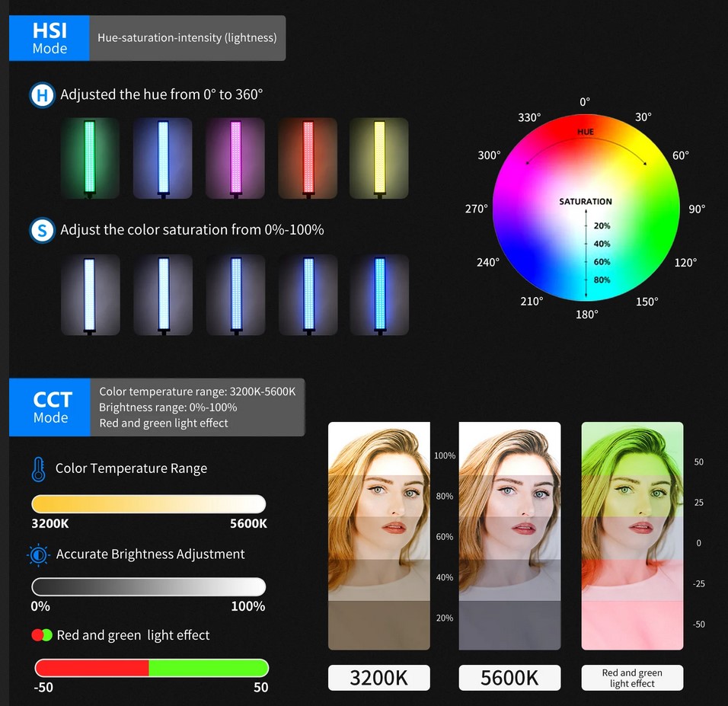Click the 100% brightness scale label beside portraits
This screenshot has width=728, height=706.
[x=445, y=455]
